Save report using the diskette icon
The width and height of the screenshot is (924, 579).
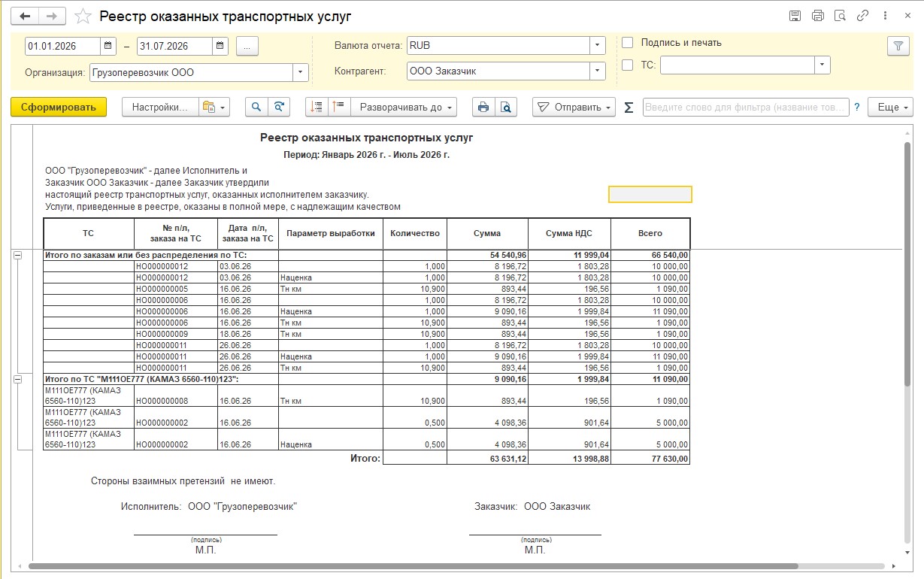795,16
